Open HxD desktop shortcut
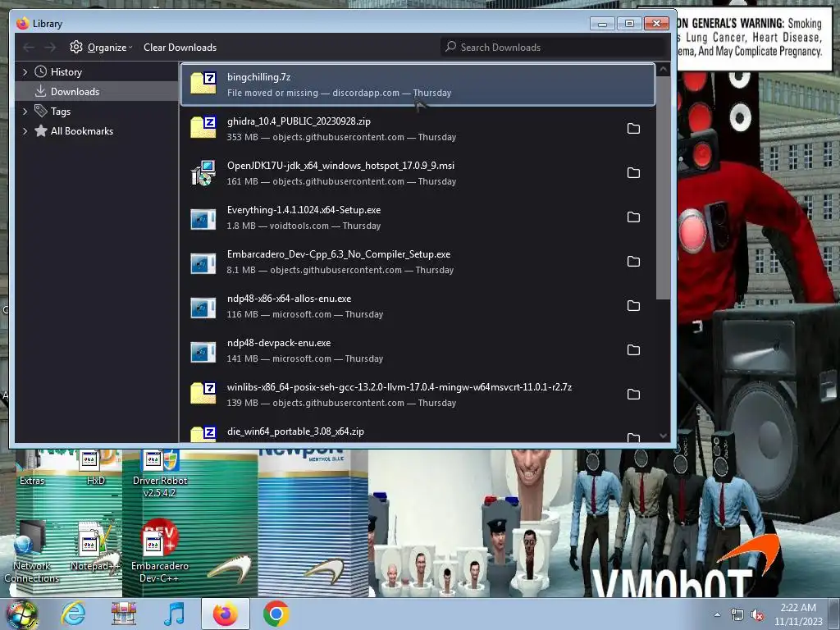Viewport: 840px width, 630px height. (95, 468)
